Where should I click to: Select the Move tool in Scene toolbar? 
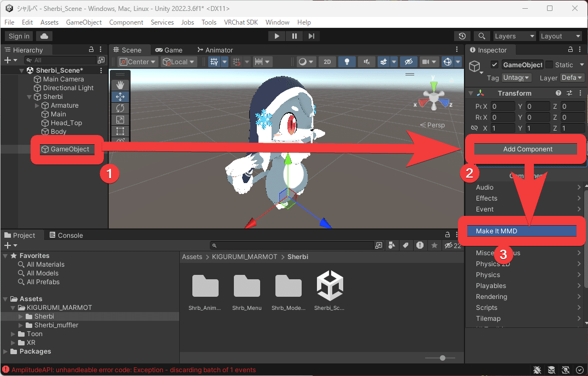120,97
